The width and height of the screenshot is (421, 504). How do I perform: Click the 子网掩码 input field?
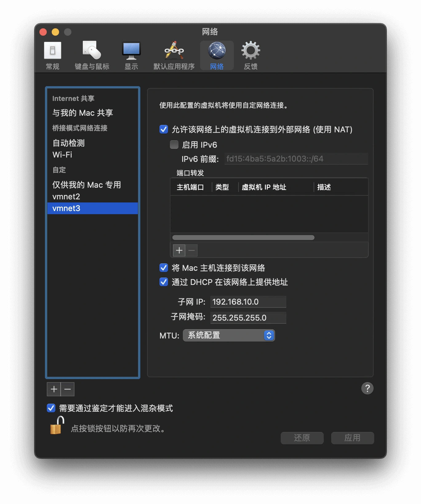[x=248, y=318]
